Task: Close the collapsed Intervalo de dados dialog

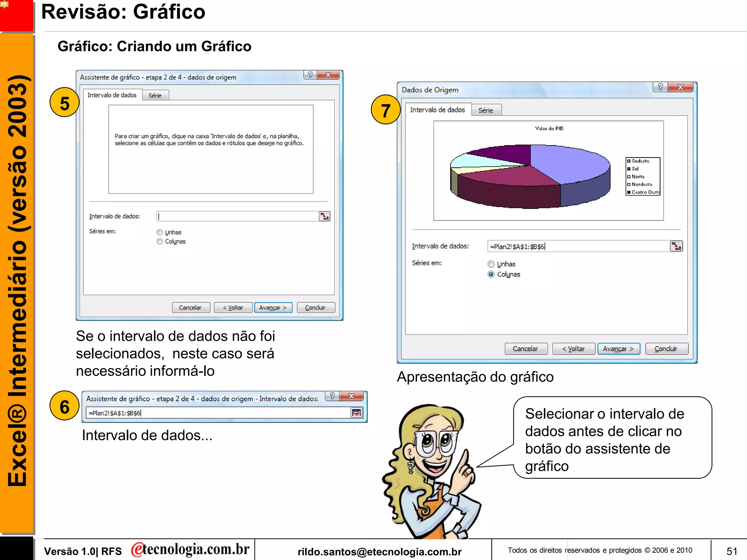Action: pyautogui.click(x=351, y=396)
